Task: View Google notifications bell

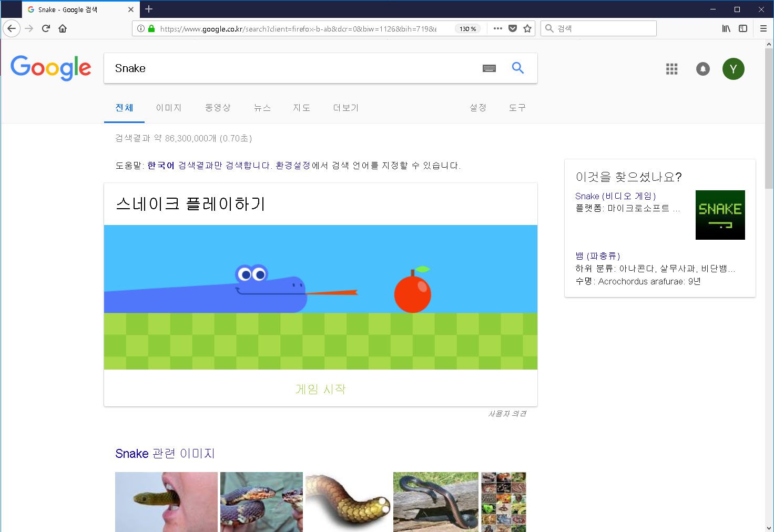Action: click(x=703, y=69)
